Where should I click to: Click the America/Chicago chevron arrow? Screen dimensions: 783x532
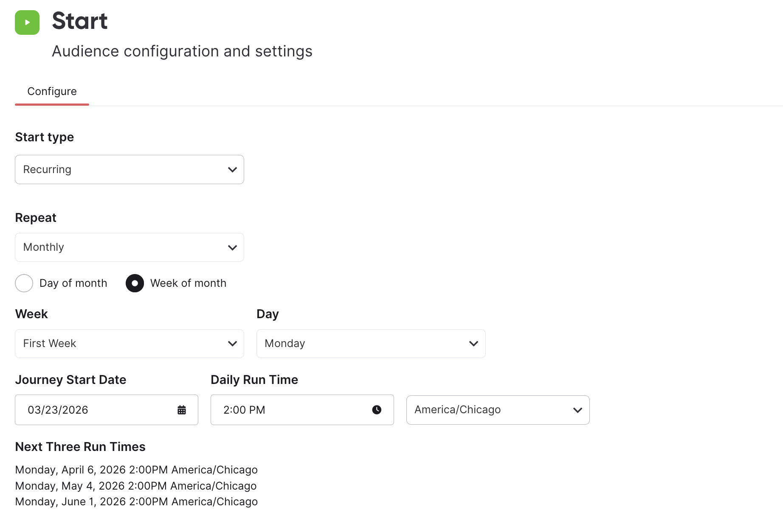pos(577,410)
